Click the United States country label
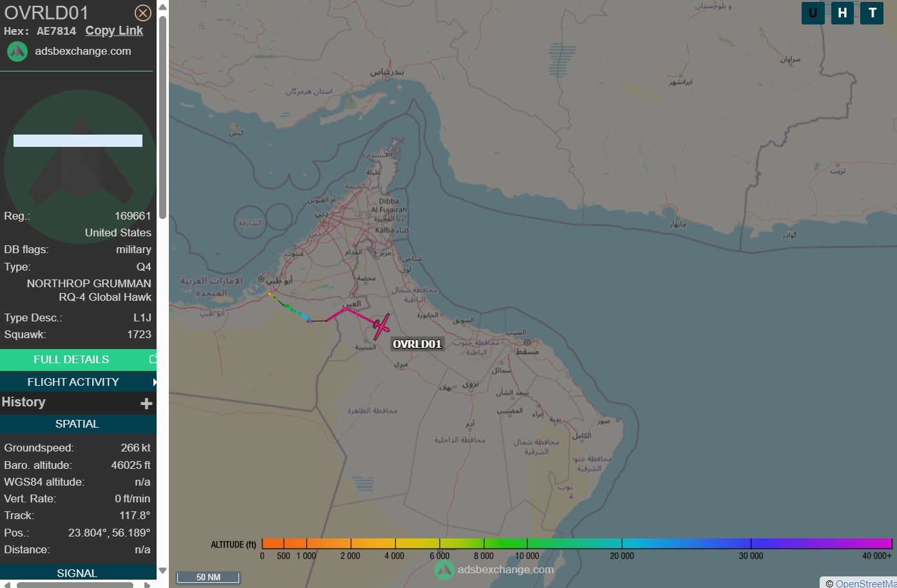The width and height of the screenshot is (897, 588). coord(118,232)
